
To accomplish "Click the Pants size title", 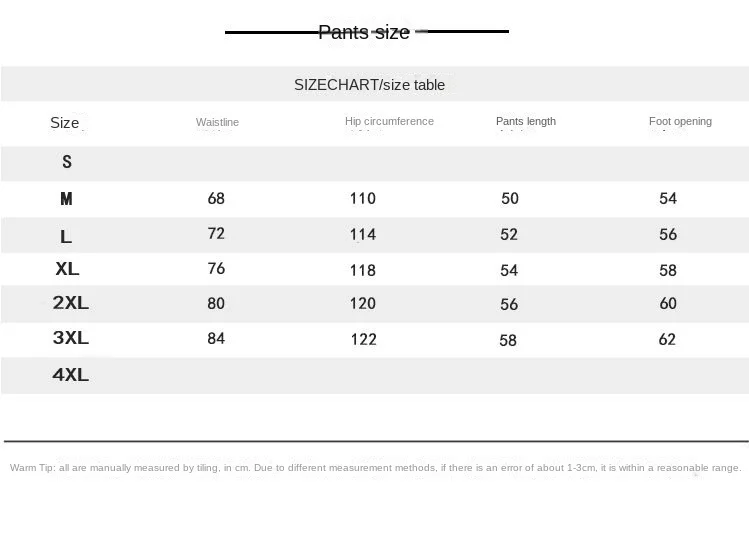I will (364, 32).
